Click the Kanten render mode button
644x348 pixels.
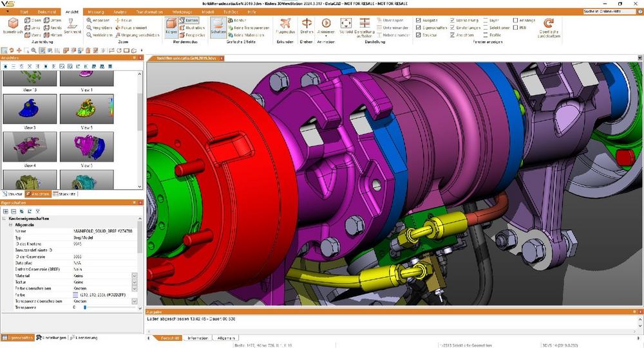(189, 21)
